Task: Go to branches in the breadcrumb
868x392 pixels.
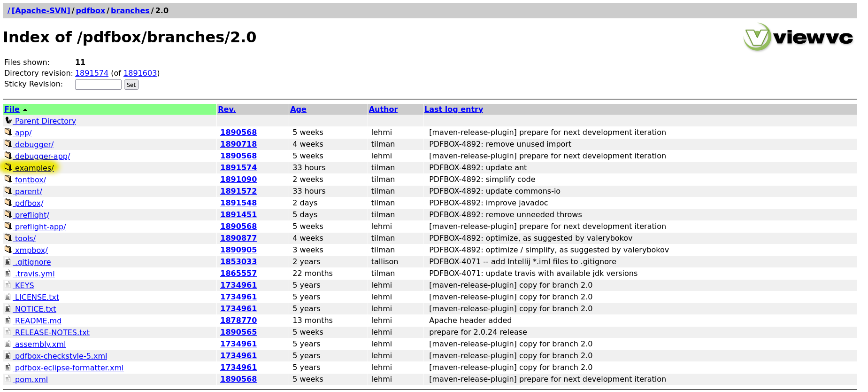Action: (x=130, y=10)
